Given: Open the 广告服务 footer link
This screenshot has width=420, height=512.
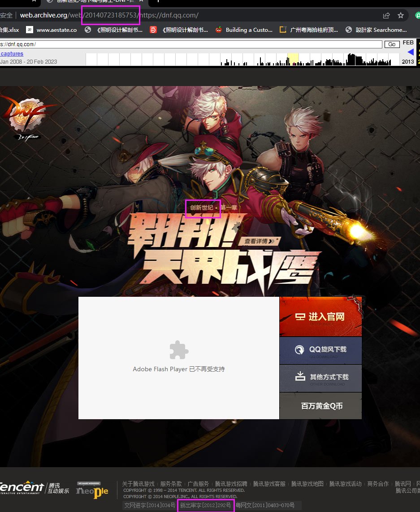Looking at the screenshot, I should coord(198,484).
